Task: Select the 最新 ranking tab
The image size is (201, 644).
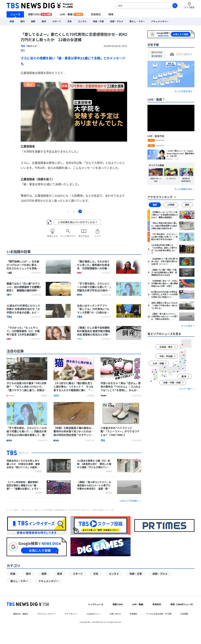Action: (x=155, y=205)
